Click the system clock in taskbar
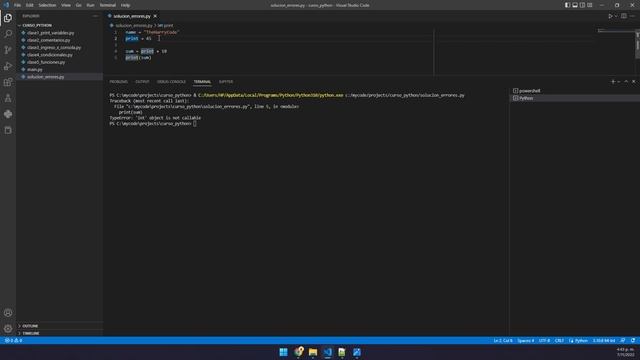The height and width of the screenshot is (360, 640). point(625,352)
